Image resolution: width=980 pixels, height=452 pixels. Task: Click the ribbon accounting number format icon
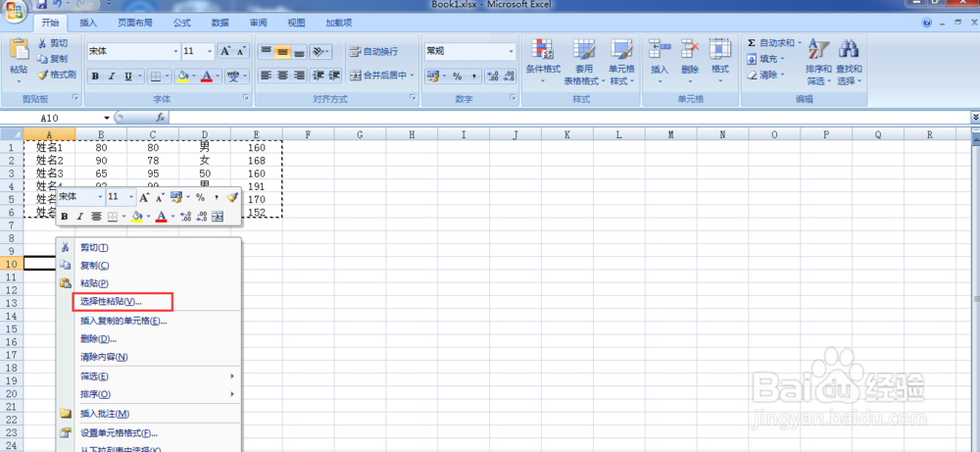point(432,76)
